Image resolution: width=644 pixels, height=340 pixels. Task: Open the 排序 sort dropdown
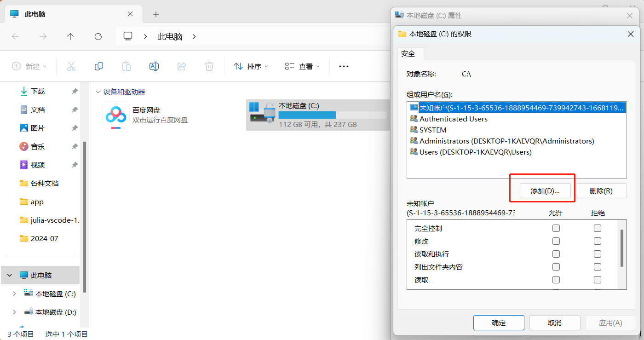(251, 66)
